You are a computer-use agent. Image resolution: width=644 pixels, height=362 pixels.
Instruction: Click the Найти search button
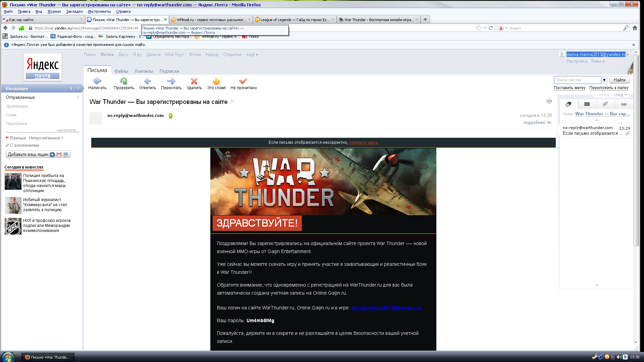click(x=620, y=80)
